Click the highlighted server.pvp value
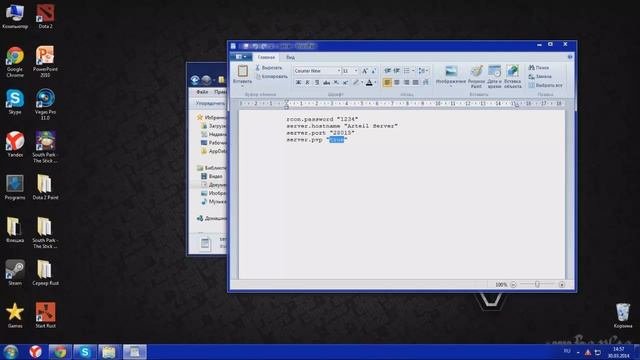640x360 pixels. click(x=337, y=140)
